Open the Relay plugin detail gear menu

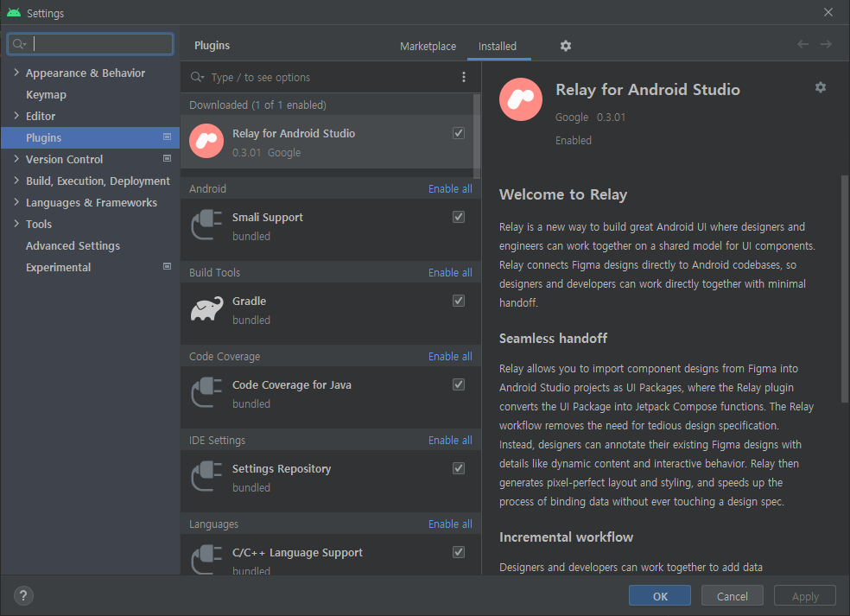coord(820,87)
